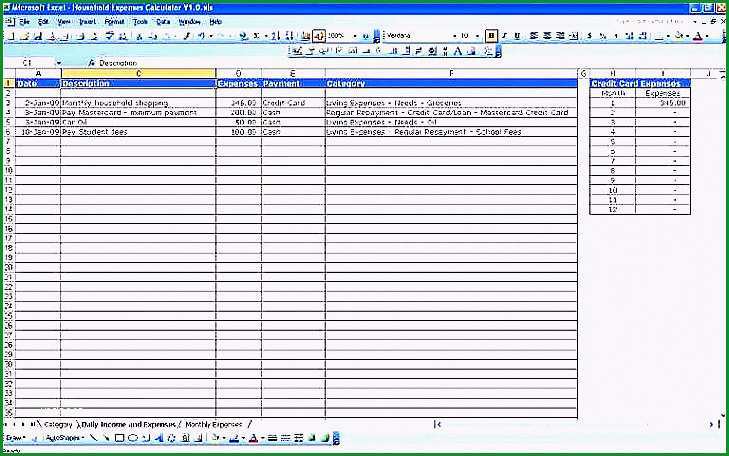Select the Daily Income and Expenses sheet tab

128,424
